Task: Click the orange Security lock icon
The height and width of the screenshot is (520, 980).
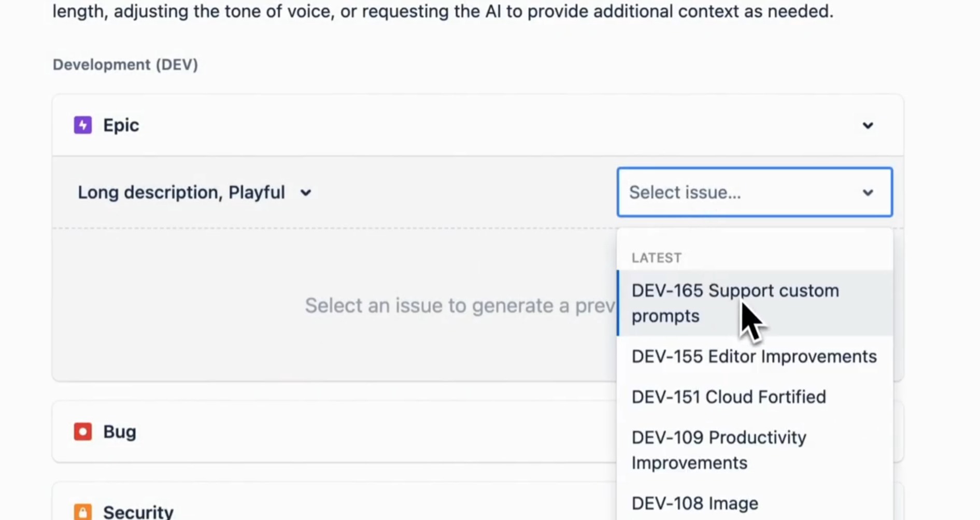Action: [x=83, y=512]
